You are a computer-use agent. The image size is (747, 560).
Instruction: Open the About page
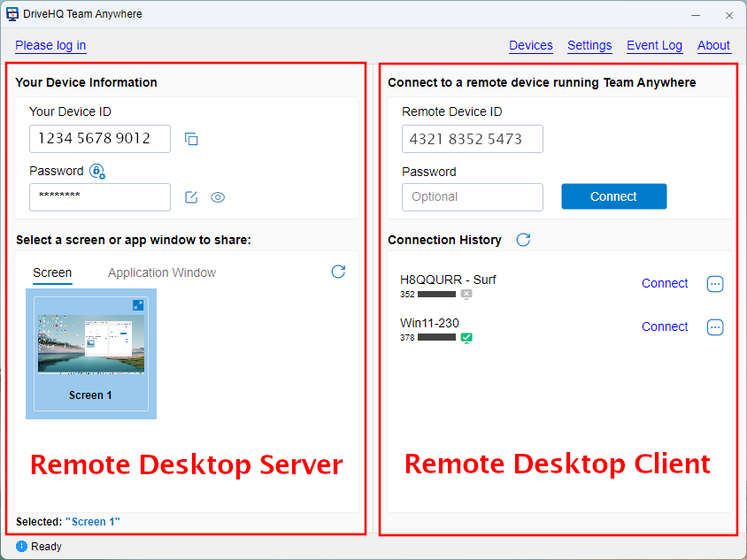713,45
